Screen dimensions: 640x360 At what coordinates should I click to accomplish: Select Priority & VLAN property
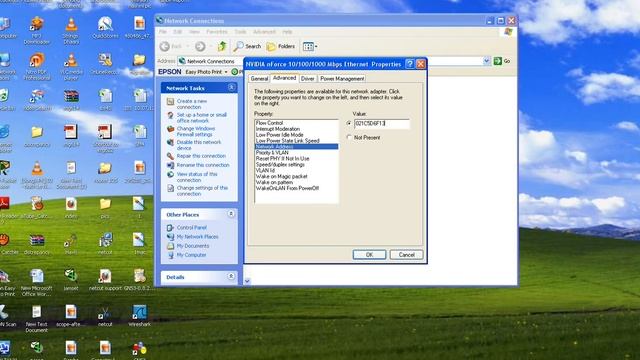[x=296, y=153]
